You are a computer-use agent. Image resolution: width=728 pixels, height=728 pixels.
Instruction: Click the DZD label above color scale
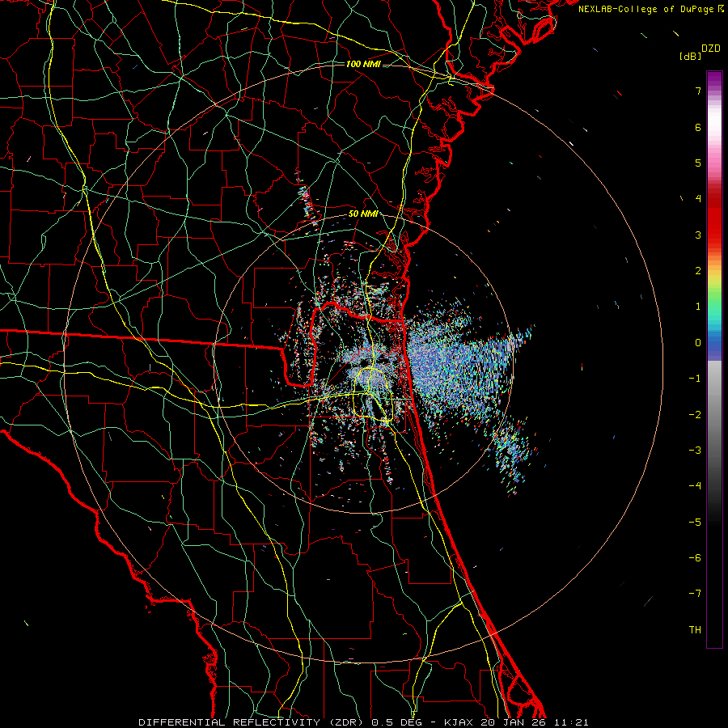(x=710, y=49)
